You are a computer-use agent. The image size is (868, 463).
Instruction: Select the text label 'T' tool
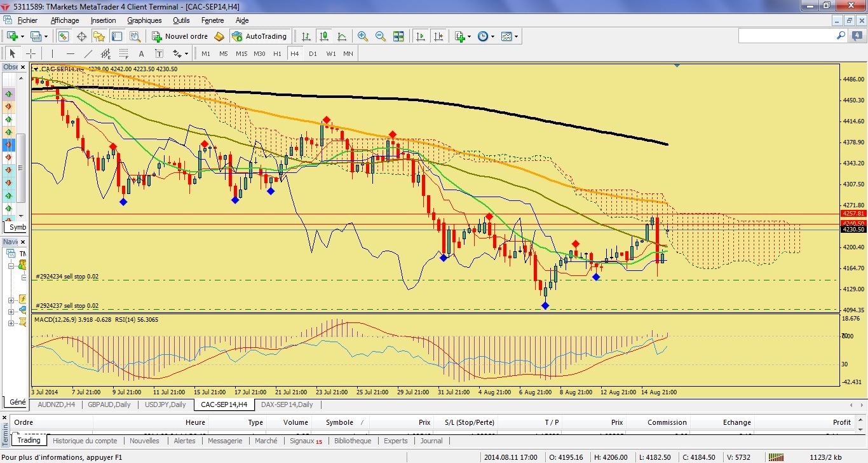pyautogui.click(x=159, y=53)
